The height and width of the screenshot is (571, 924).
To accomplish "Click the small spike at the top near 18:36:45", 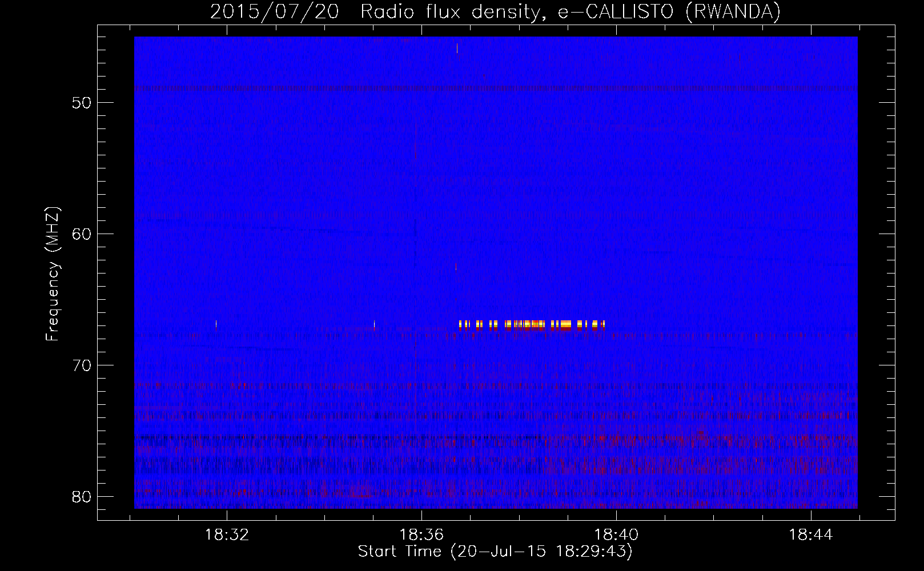I will [457, 48].
